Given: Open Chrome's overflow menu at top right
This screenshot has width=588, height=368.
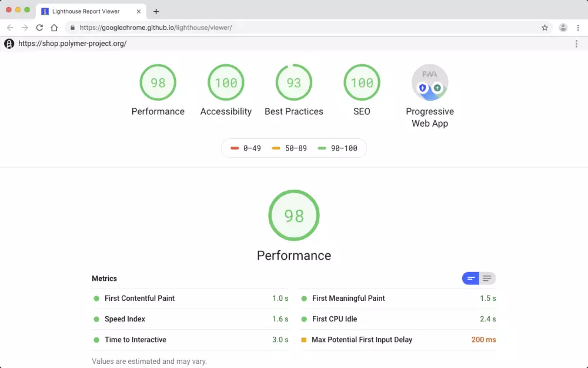Looking at the screenshot, I should click(579, 27).
